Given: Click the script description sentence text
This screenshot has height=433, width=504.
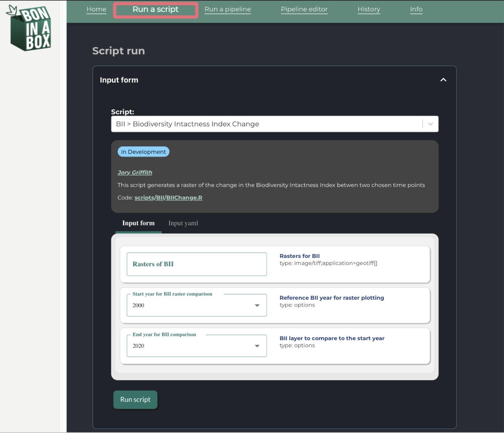Looking at the screenshot, I should pyautogui.click(x=271, y=185).
